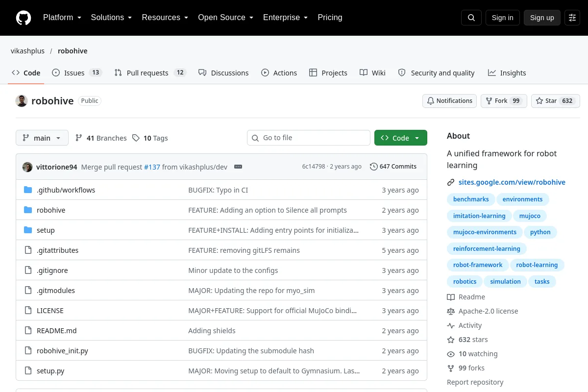Open the Report repository link
588x392 pixels.
click(x=475, y=382)
